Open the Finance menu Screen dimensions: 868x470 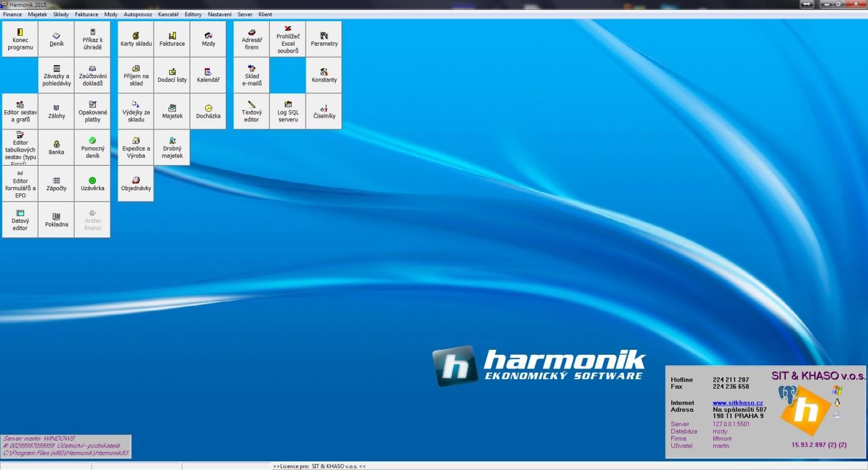pos(13,14)
